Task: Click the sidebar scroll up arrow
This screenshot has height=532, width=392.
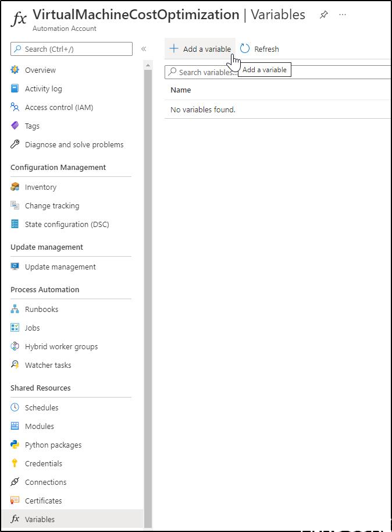Action: pyautogui.click(x=148, y=65)
